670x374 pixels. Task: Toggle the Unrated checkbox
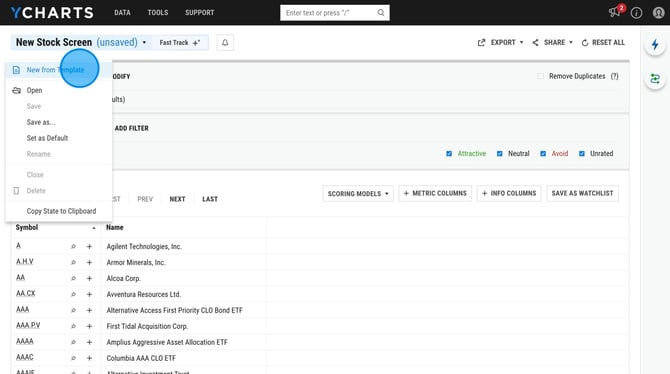point(582,153)
